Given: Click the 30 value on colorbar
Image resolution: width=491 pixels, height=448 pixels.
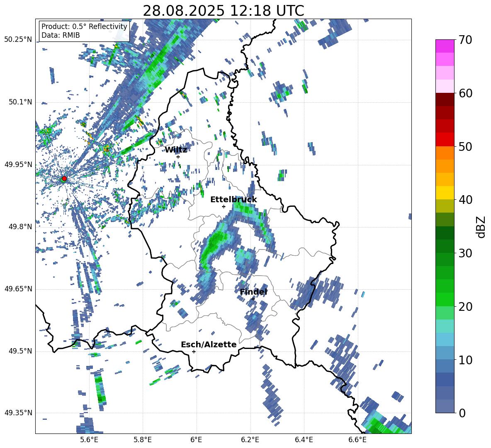Looking at the screenshot, I should [465, 253].
